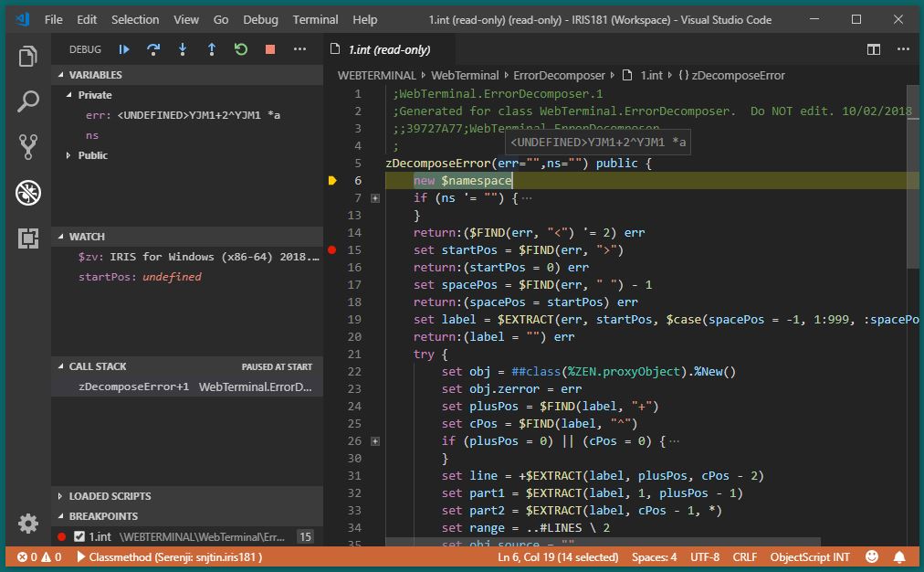This screenshot has height=572, width=924.
Task: Select zDecomposeError+1 call stack frame
Action: (x=134, y=387)
